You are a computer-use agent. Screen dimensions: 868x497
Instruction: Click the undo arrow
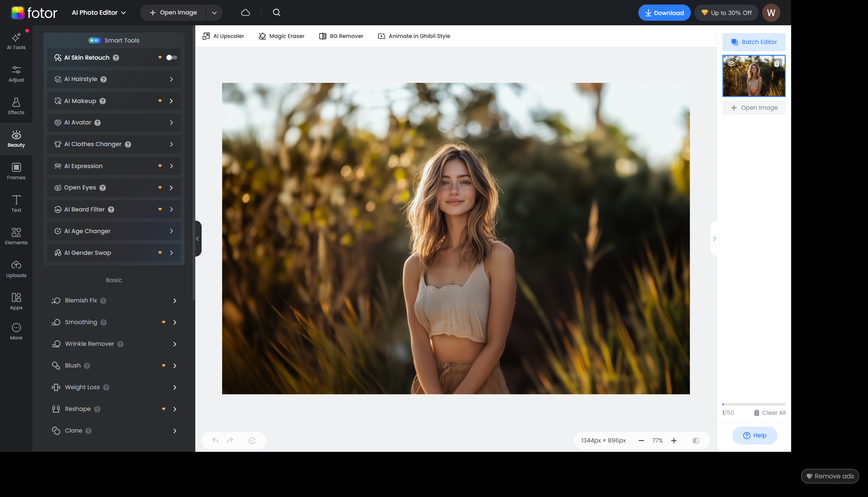(215, 440)
